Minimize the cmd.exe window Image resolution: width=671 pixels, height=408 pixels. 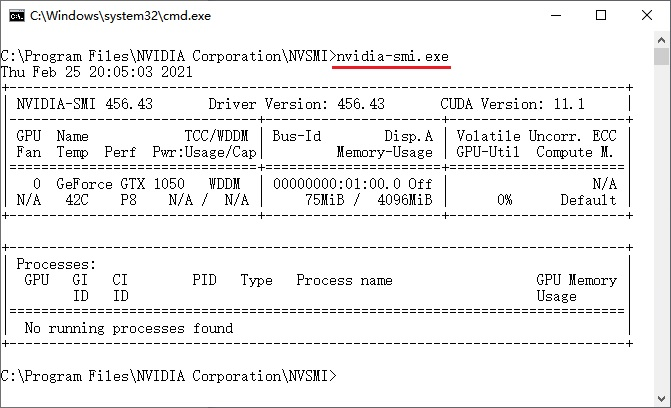[556, 15]
